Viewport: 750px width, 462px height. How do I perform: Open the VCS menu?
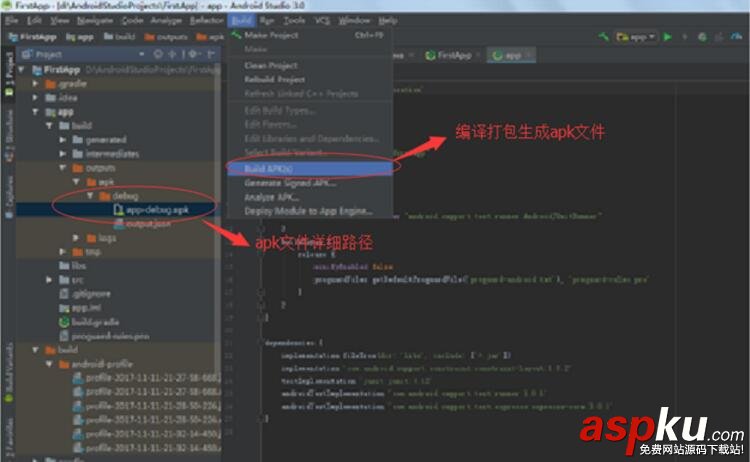click(322, 20)
